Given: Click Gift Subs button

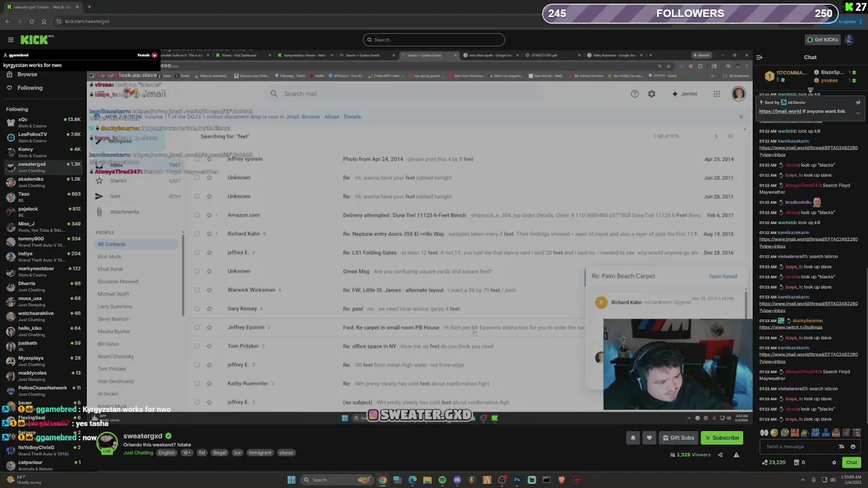Looking at the screenshot, I should (678, 438).
